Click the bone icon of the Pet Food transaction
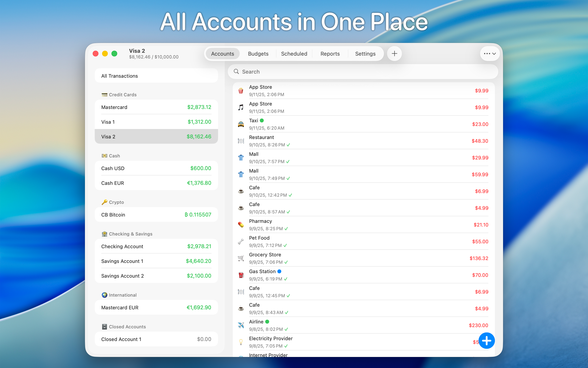 click(241, 241)
